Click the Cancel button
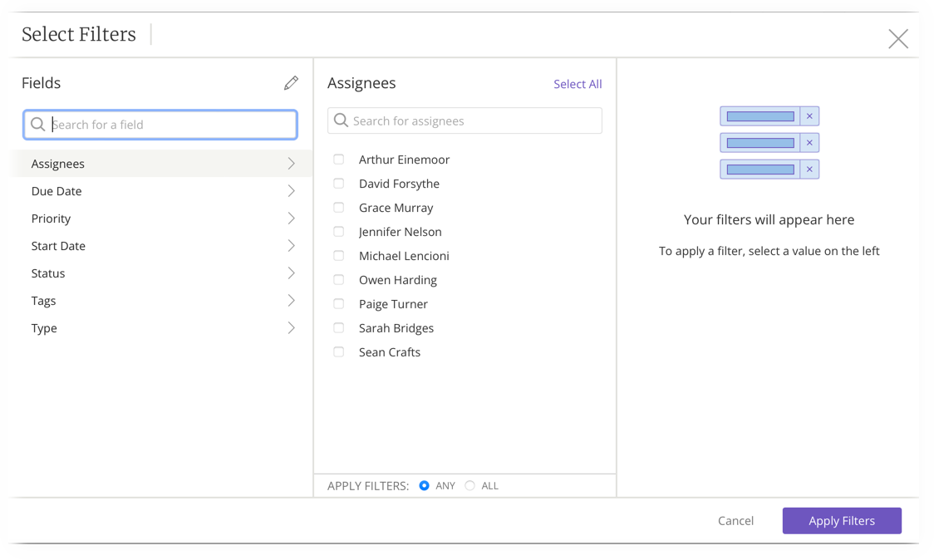This screenshot has height=560, width=934. [735, 520]
